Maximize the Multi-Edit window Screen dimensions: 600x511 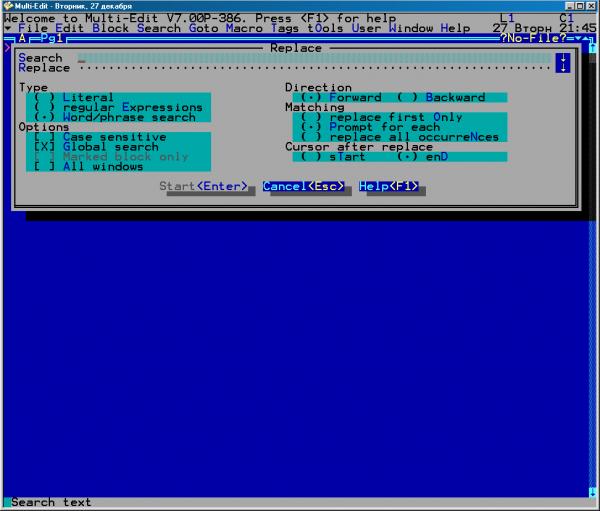click(580, 6)
